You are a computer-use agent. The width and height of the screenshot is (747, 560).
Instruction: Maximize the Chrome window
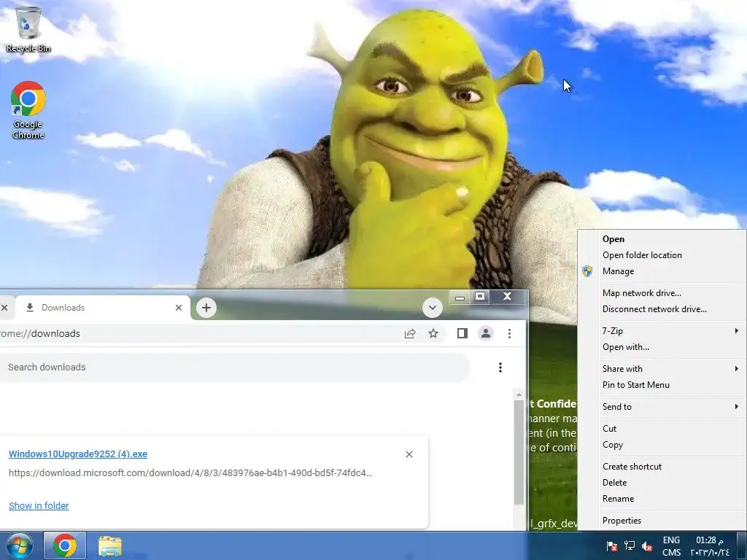pyautogui.click(x=480, y=297)
